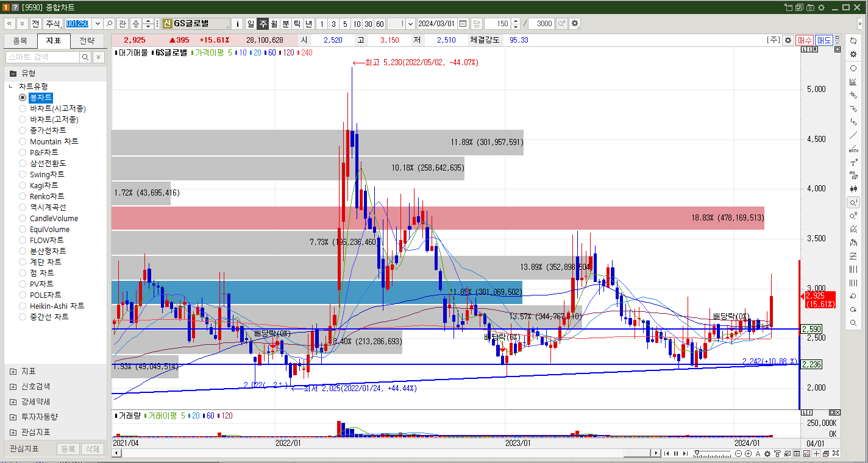The width and height of the screenshot is (868, 463).
Task: Switch to the 종목 tab
Action: point(20,41)
